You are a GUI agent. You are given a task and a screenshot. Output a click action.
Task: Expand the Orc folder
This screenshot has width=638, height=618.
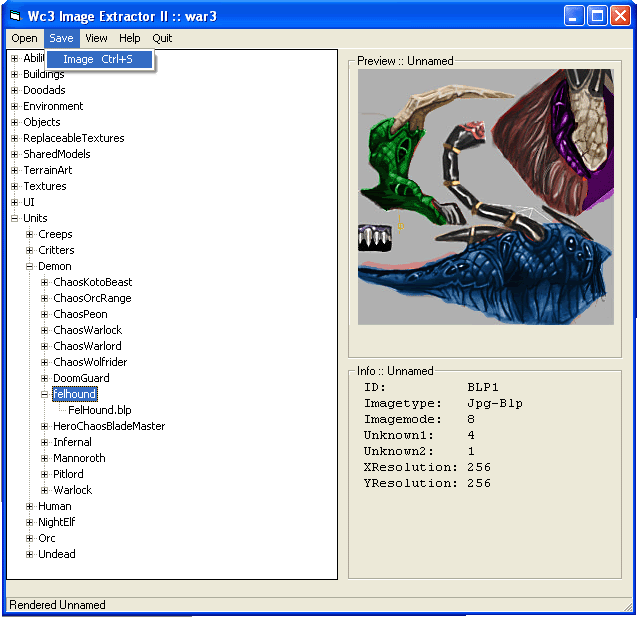(x=29, y=539)
